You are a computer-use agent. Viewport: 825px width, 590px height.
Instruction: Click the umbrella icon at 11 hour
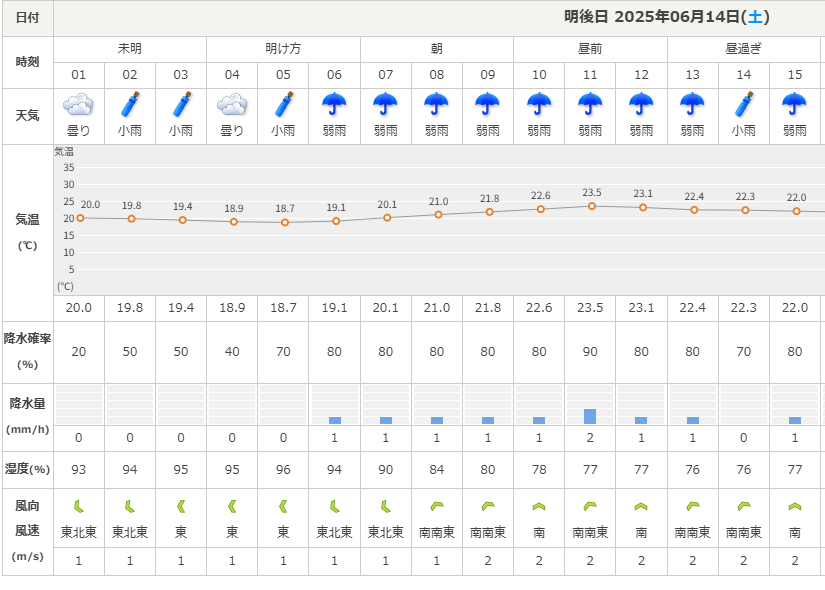click(590, 104)
